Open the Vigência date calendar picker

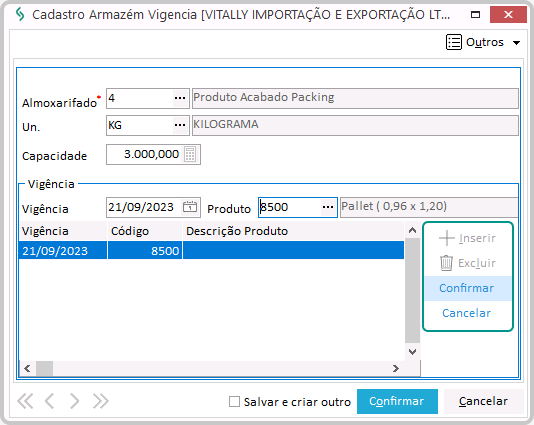tap(190, 207)
